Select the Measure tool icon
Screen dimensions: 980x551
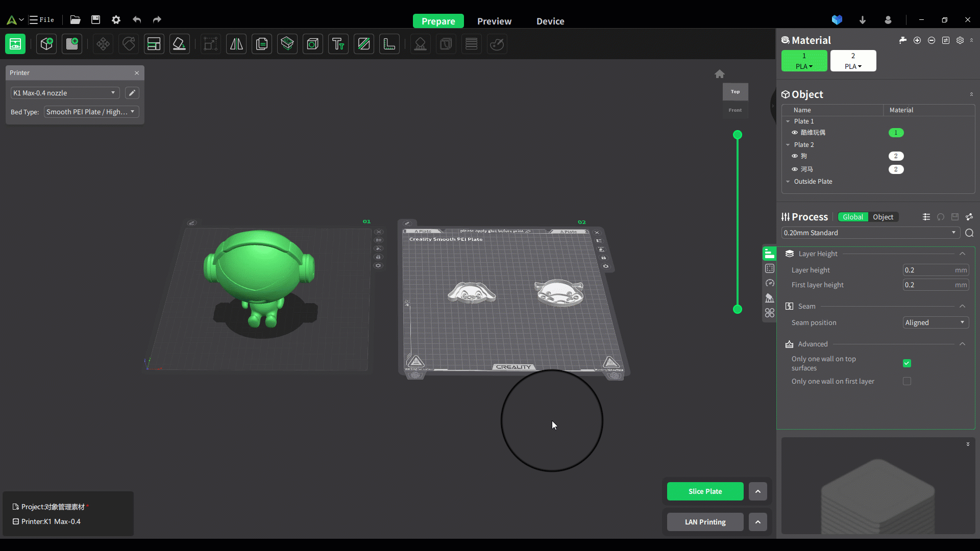pyautogui.click(x=389, y=44)
